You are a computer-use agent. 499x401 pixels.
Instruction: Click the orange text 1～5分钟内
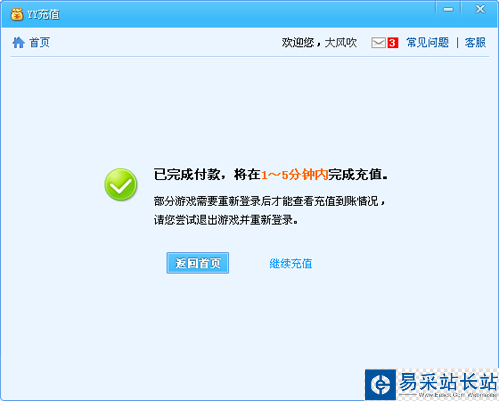[295, 175]
